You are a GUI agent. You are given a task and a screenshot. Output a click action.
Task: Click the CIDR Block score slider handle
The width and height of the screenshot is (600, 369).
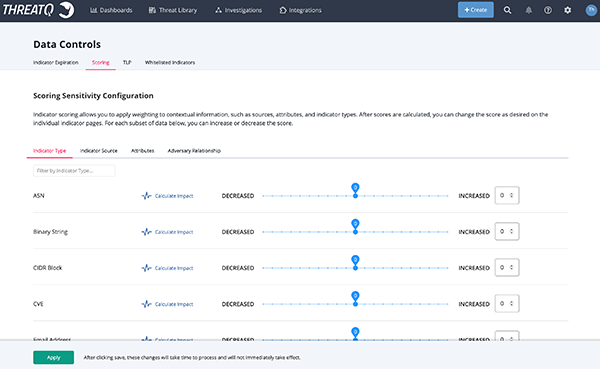[x=355, y=262]
